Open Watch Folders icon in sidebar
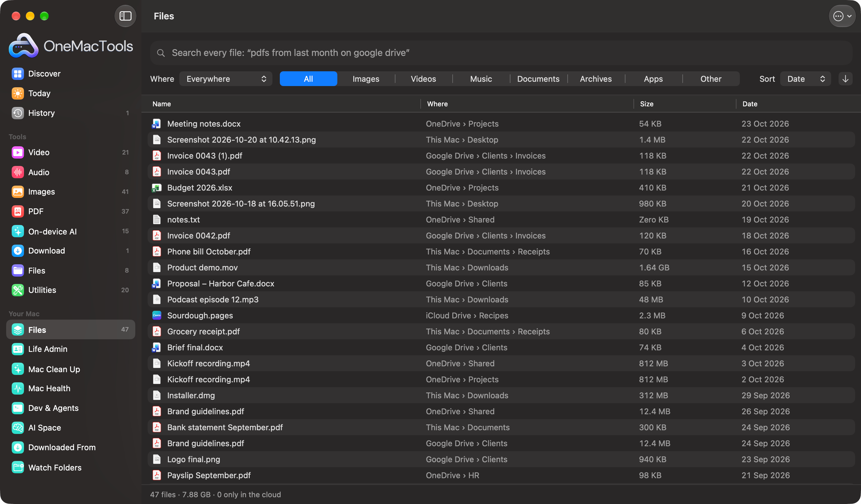 [18, 467]
